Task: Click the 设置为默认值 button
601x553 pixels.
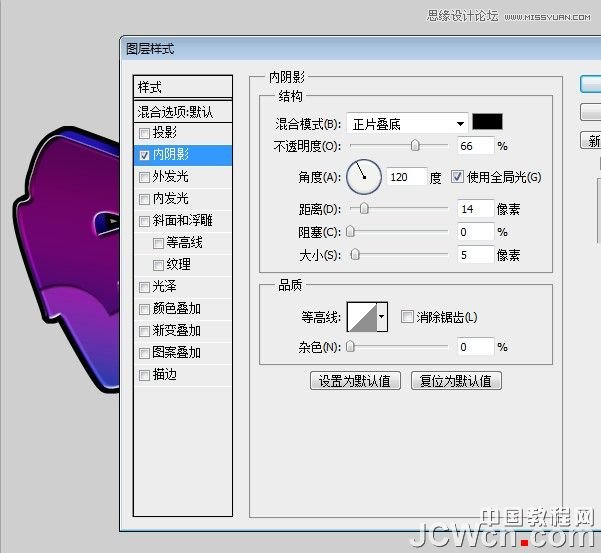Action: click(355, 381)
